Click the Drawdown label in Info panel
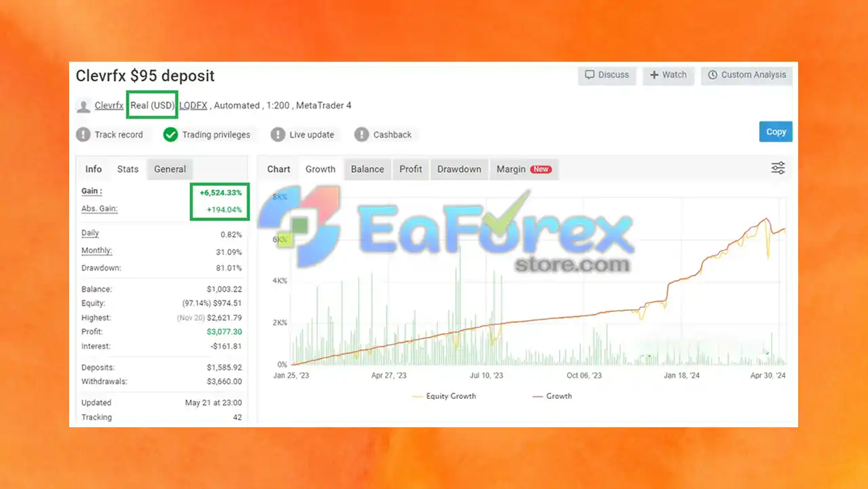 pyautogui.click(x=101, y=268)
